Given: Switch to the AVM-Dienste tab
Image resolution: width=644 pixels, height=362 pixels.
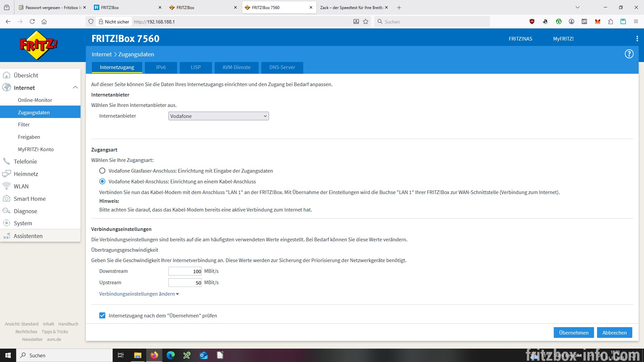Looking at the screenshot, I should [236, 67].
